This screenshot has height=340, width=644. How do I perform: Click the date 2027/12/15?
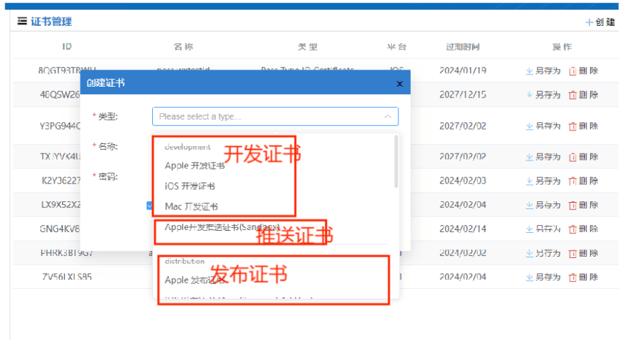click(x=463, y=95)
